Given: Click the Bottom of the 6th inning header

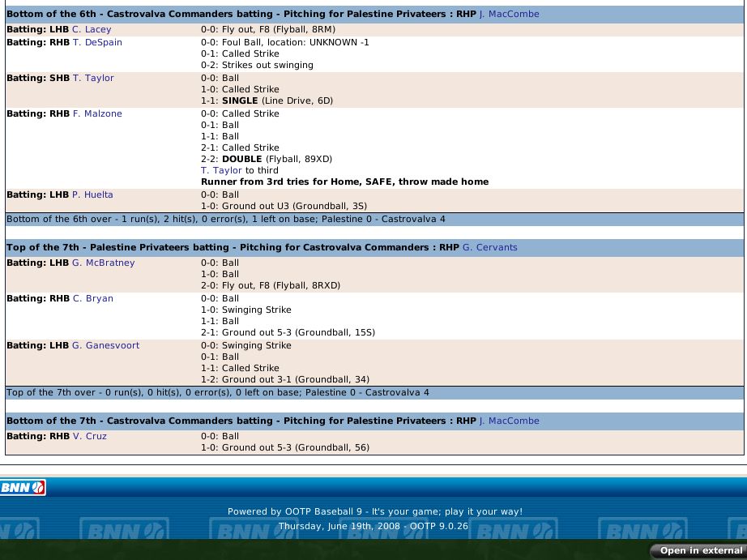Looking at the screenshot, I should point(240,14).
